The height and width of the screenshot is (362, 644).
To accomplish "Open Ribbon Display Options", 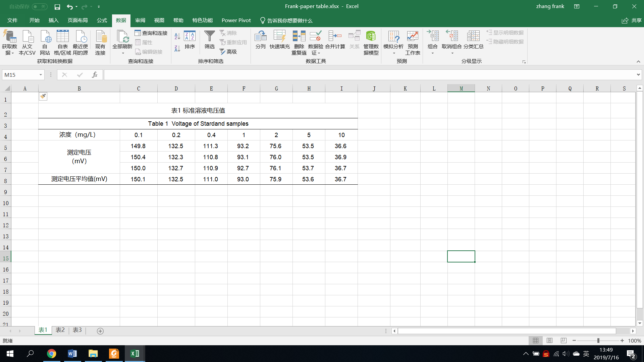I will tap(577, 6).
